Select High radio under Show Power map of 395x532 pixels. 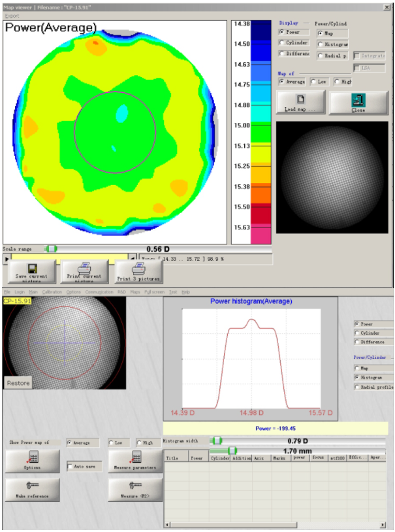[x=139, y=442]
